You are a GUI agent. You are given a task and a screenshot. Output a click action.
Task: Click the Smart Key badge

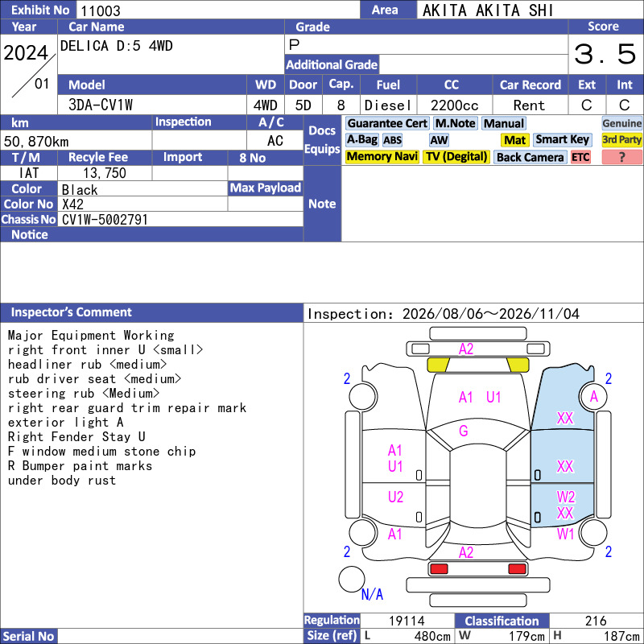click(563, 139)
